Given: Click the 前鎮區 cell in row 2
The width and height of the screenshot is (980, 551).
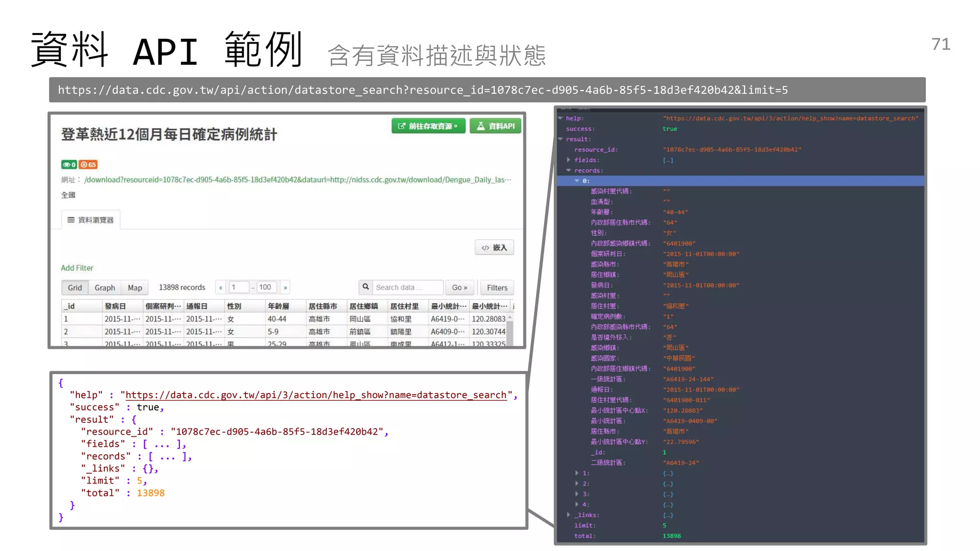Looking at the screenshot, I should [x=367, y=331].
